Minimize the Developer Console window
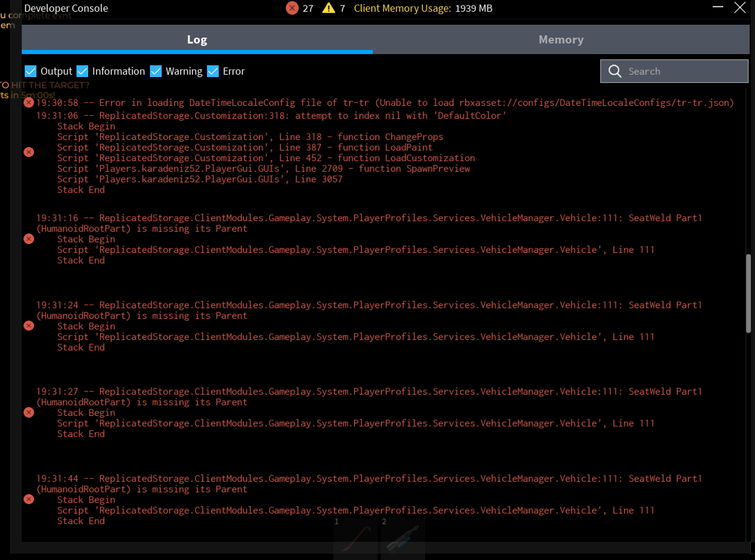 pos(718,8)
